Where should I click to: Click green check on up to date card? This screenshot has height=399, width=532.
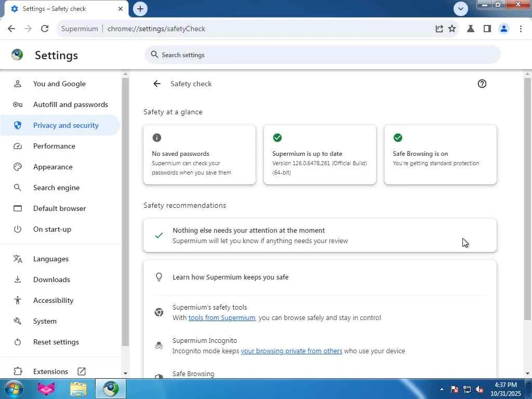277,137
